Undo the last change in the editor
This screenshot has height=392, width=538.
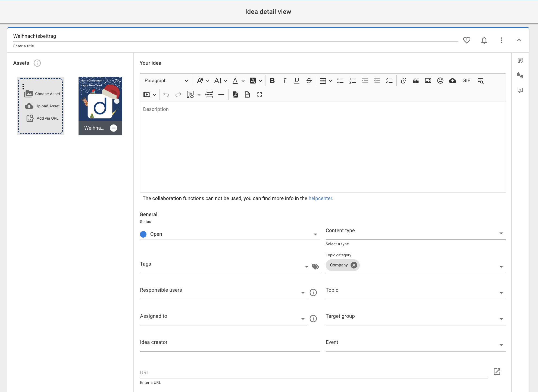(166, 94)
